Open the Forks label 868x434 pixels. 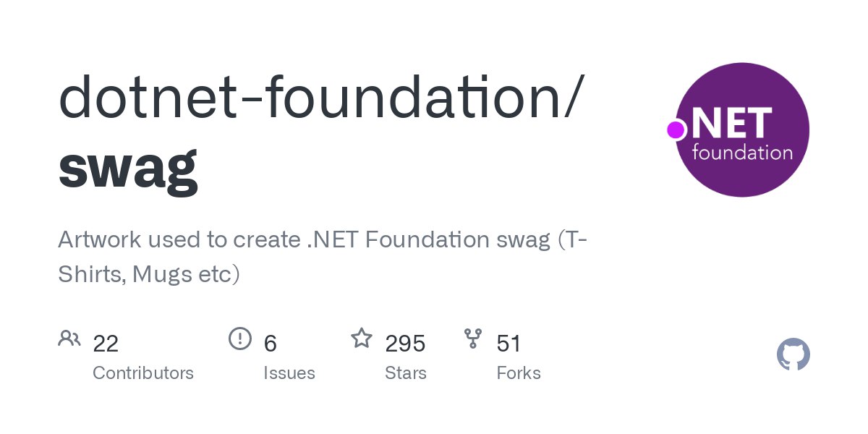tap(519, 373)
